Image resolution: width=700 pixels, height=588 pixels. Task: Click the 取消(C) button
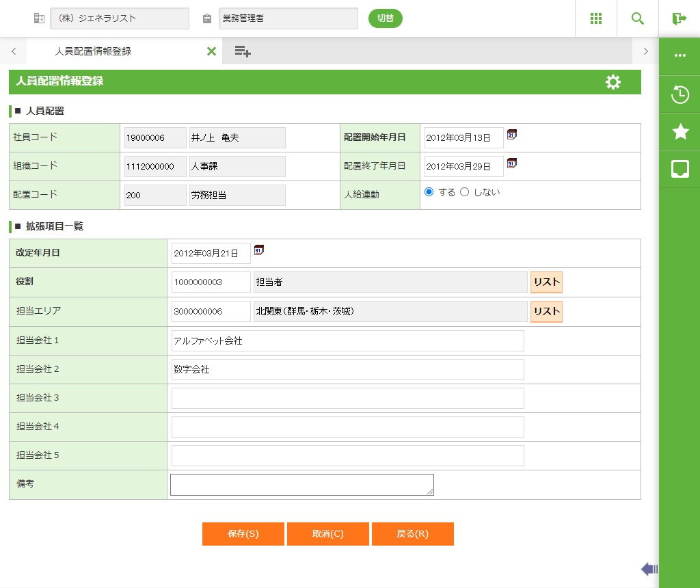tap(328, 534)
